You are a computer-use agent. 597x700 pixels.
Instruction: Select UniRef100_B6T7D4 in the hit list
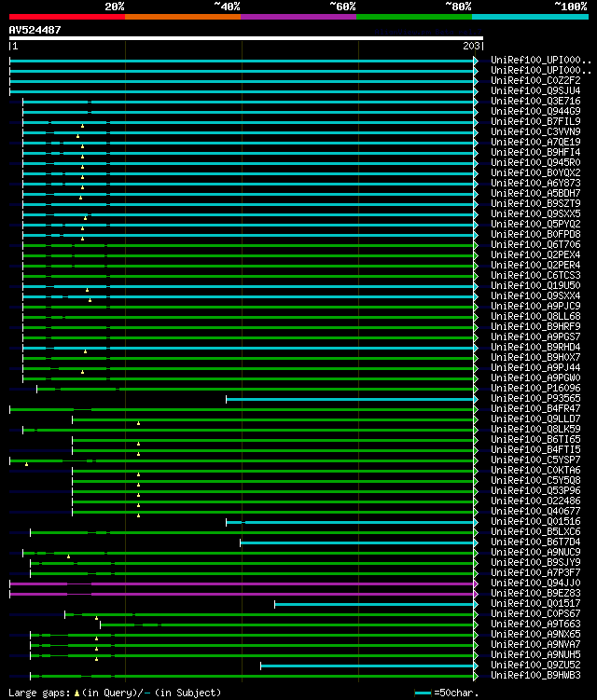pos(535,542)
